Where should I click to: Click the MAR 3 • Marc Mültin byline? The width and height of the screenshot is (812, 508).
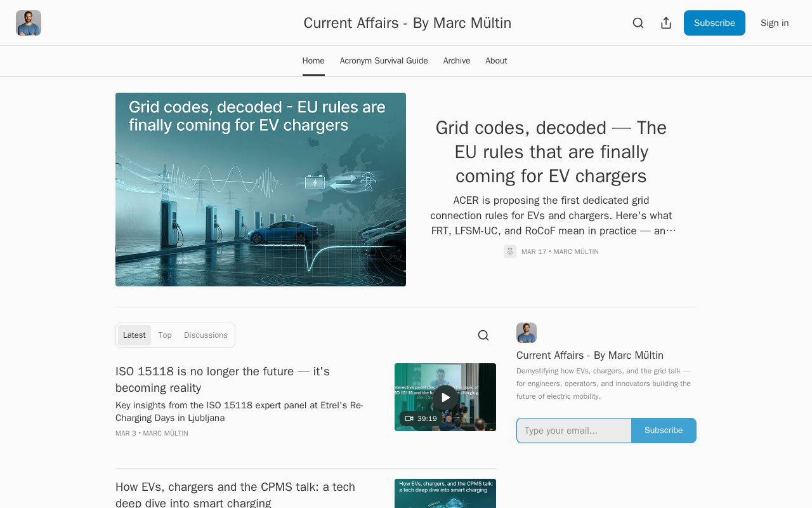tap(152, 433)
